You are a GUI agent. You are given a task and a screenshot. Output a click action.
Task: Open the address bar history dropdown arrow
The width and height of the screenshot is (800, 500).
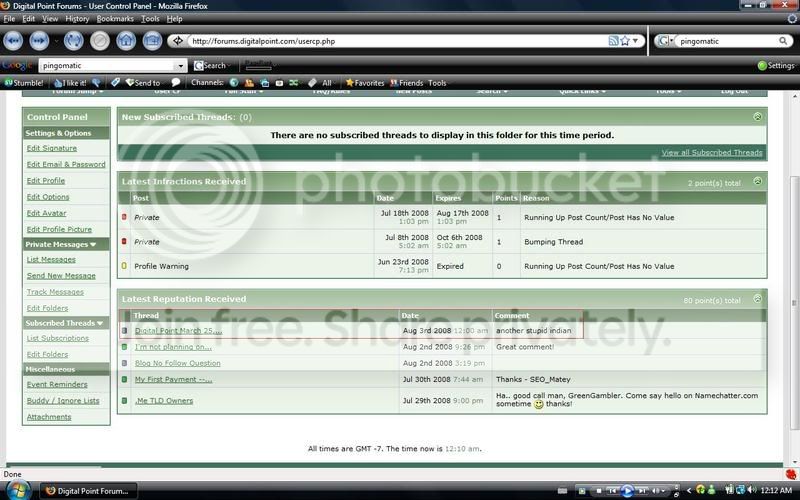click(x=635, y=41)
